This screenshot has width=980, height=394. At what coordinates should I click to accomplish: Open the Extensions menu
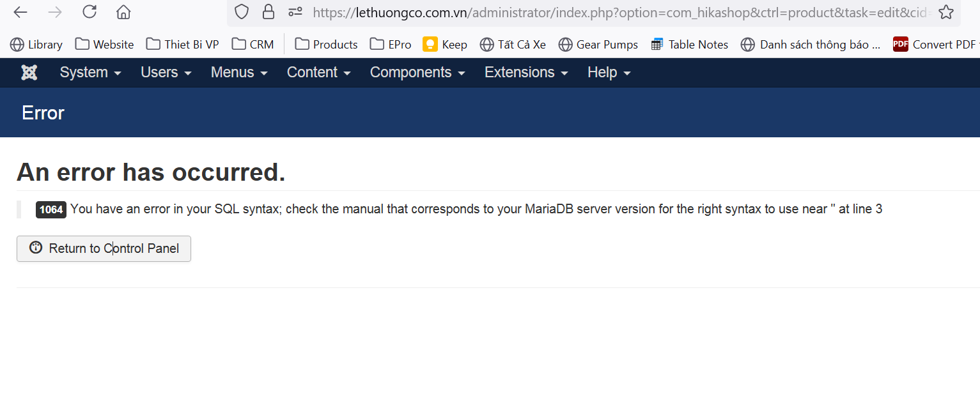pyautogui.click(x=526, y=73)
